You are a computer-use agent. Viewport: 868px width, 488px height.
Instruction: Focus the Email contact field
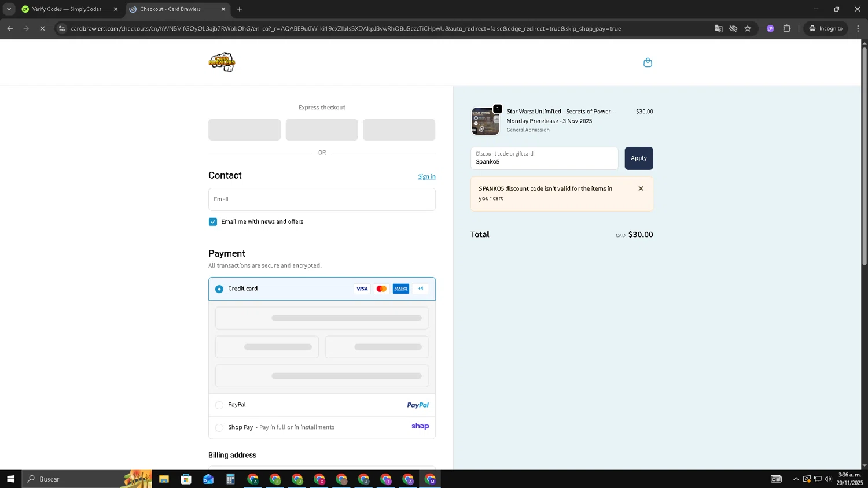pyautogui.click(x=322, y=199)
